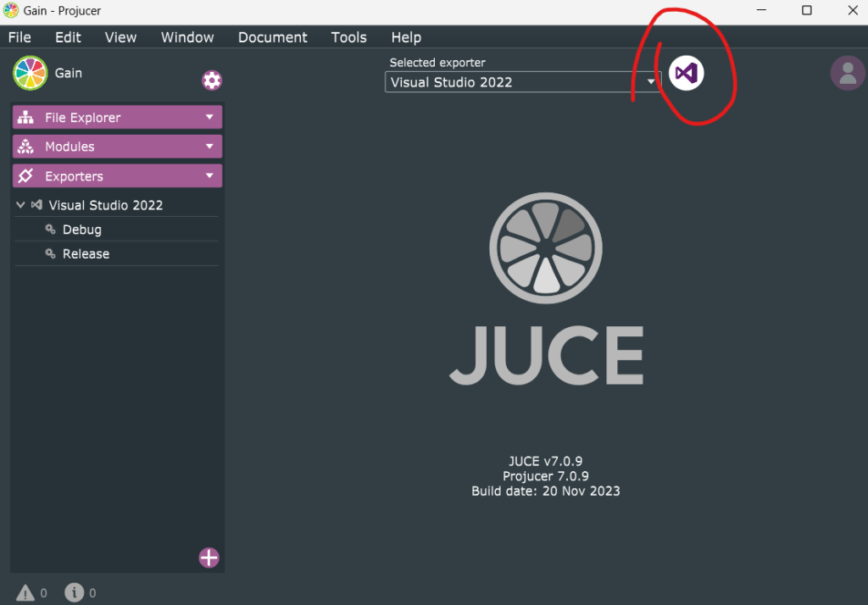Open the Edit menu
Image resolution: width=868 pixels, height=605 pixels.
click(x=68, y=37)
